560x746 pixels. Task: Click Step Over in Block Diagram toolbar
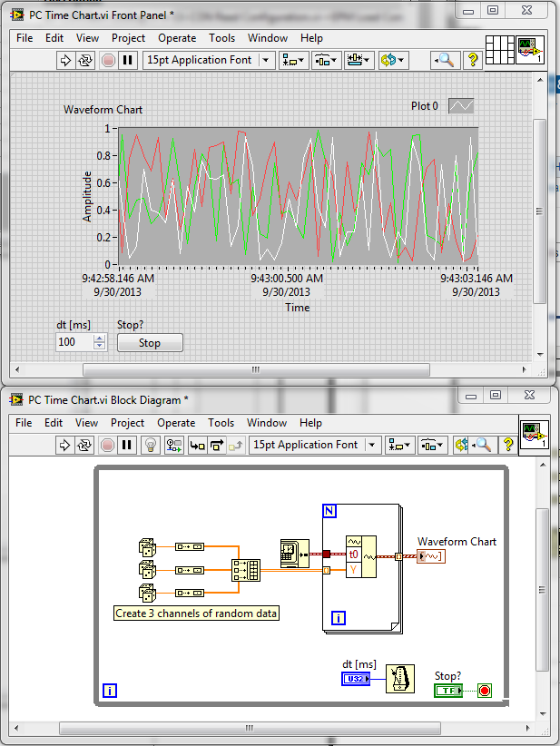pos(217,446)
